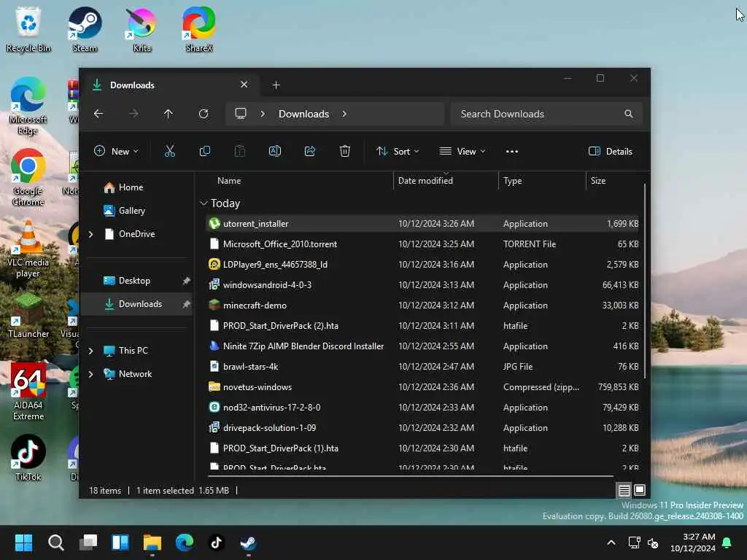Click the Rename icon in toolbar
Image resolution: width=747 pixels, height=560 pixels.
[x=275, y=152]
